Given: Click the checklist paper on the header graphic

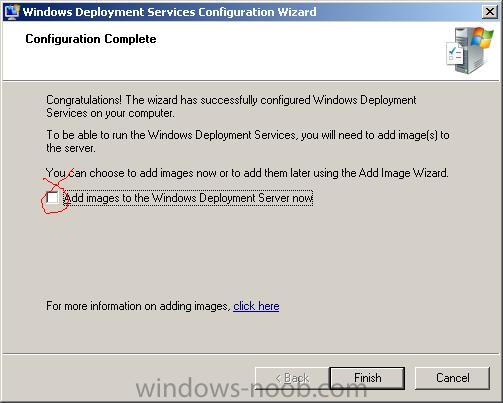Looking at the screenshot, I should pos(455,55).
